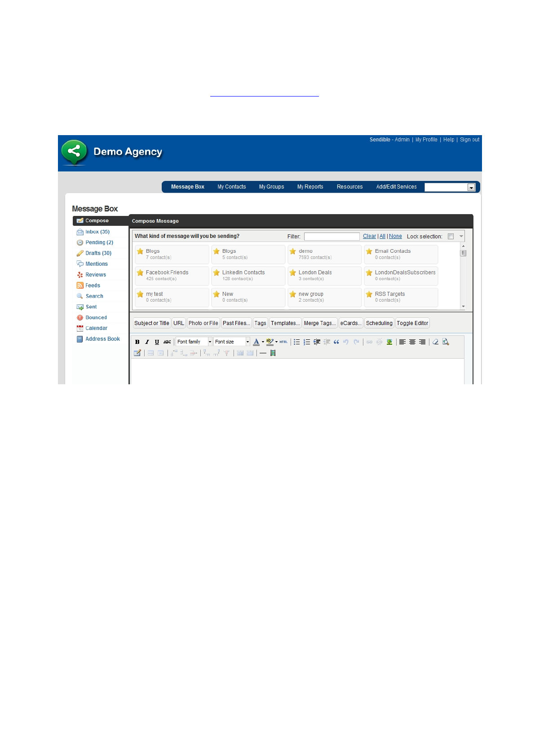Apply italic formatting in the editor
Screen dimensions: 535x756
147,342
